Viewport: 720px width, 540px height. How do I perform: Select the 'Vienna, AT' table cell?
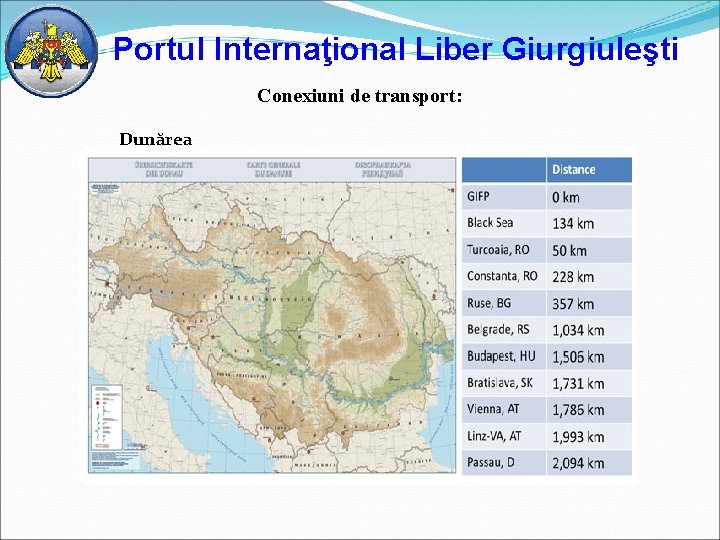click(x=504, y=410)
